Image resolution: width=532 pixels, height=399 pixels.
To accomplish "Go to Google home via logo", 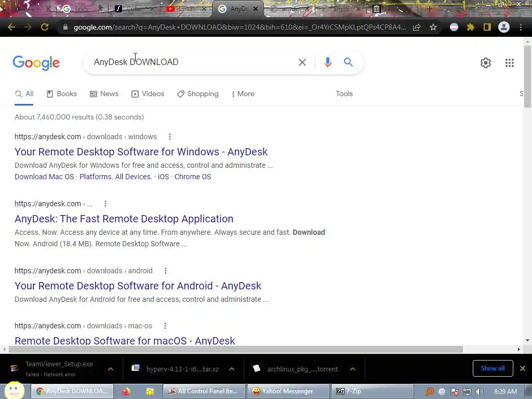I will point(36,63).
